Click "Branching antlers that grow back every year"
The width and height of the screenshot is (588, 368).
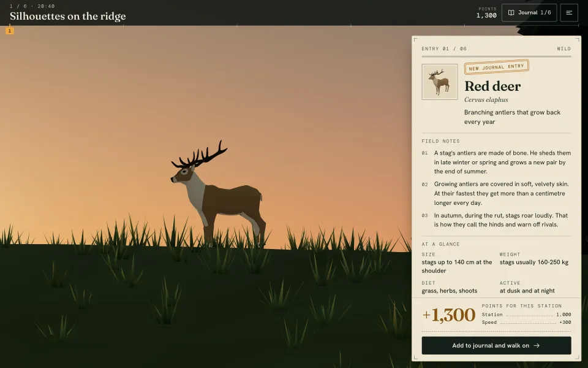512,117
